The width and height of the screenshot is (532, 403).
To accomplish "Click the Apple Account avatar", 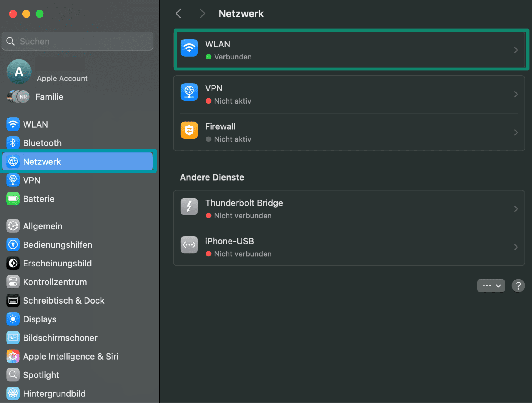I will point(19,71).
